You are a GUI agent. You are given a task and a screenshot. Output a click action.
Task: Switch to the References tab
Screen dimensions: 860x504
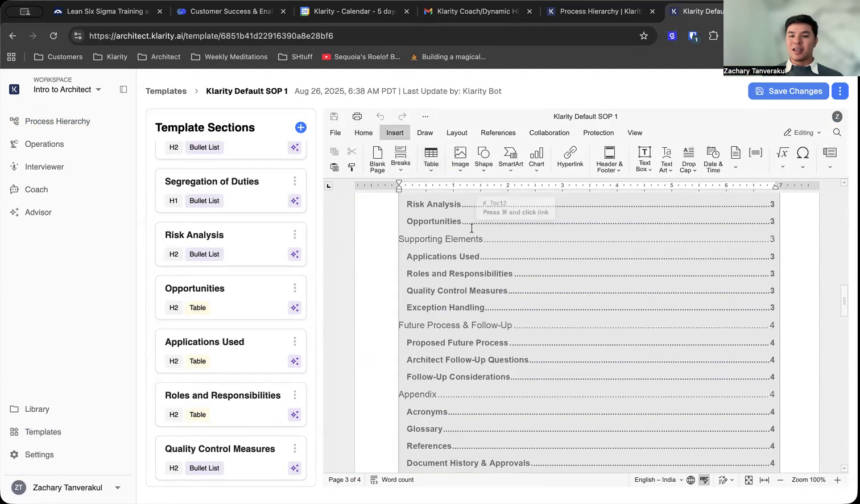pos(498,133)
